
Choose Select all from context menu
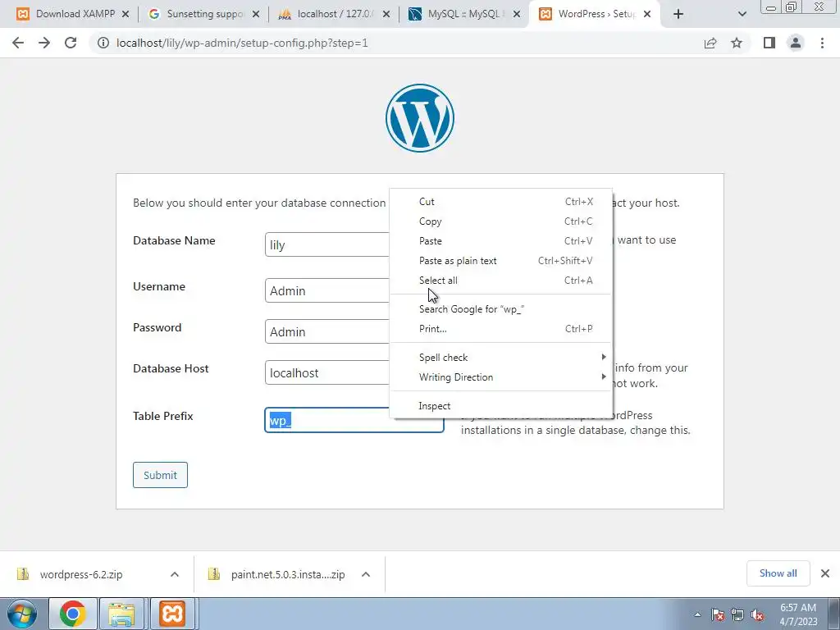tap(500, 281)
